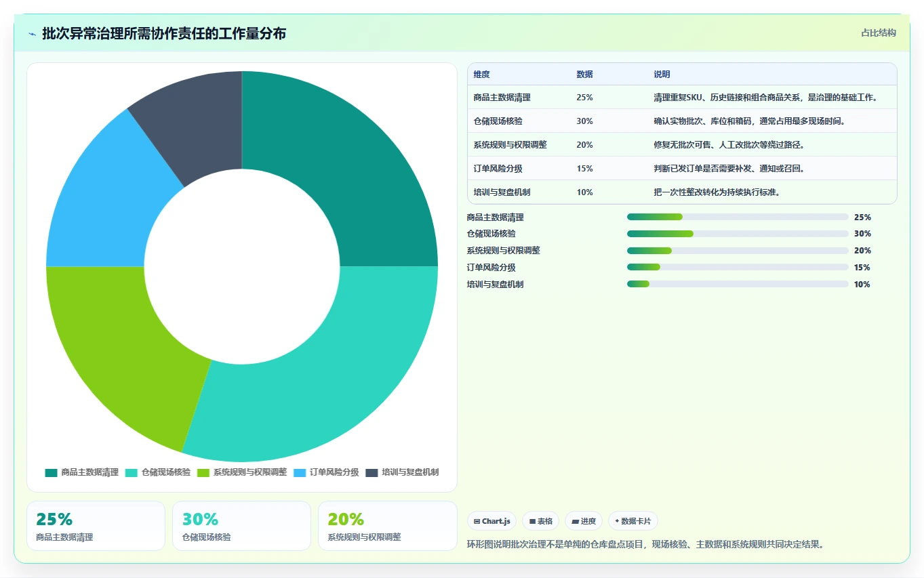Click the 维度 table column header

pyautogui.click(x=482, y=75)
